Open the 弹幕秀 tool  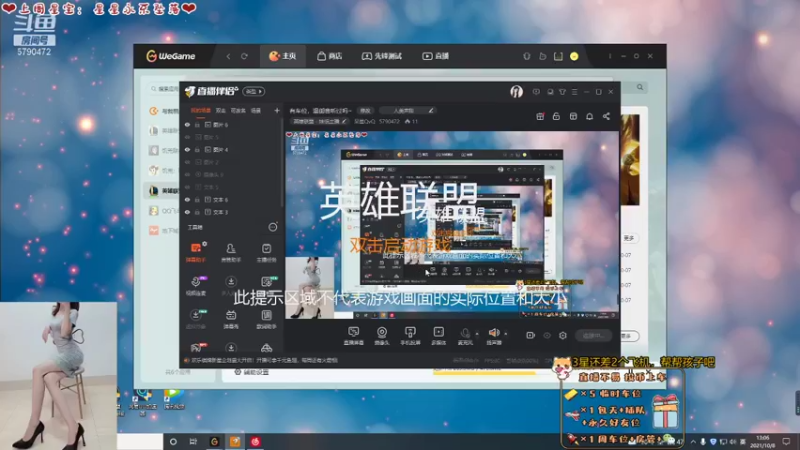coord(231,319)
